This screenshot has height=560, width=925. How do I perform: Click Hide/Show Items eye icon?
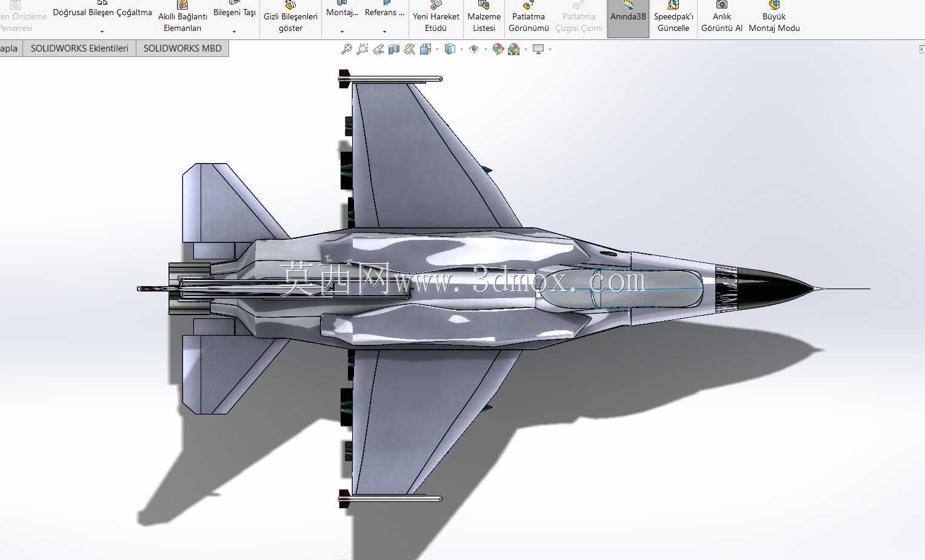[x=474, y=49]
